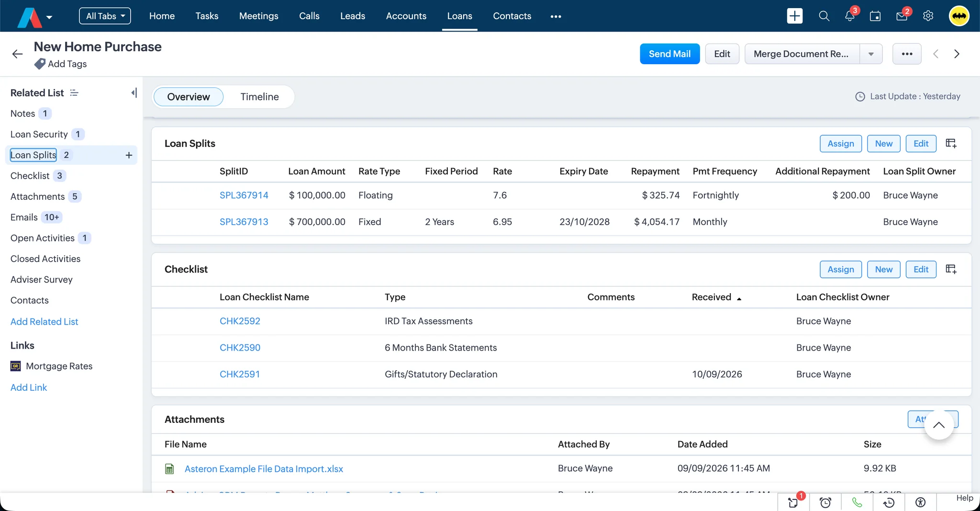Click the scroll to top button
Image resolution: width=980 pixels, height=511 pixels.
click(x=939, y=425)
